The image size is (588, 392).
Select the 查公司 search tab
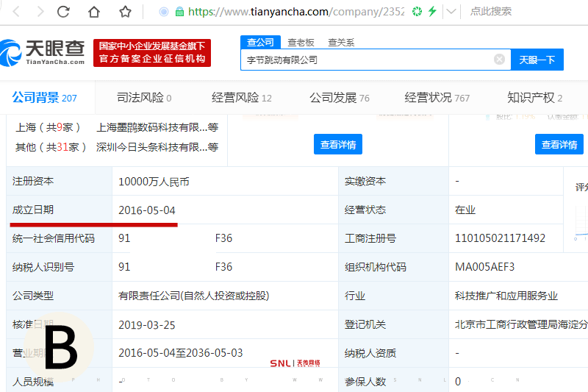click(x=261, y=42)
